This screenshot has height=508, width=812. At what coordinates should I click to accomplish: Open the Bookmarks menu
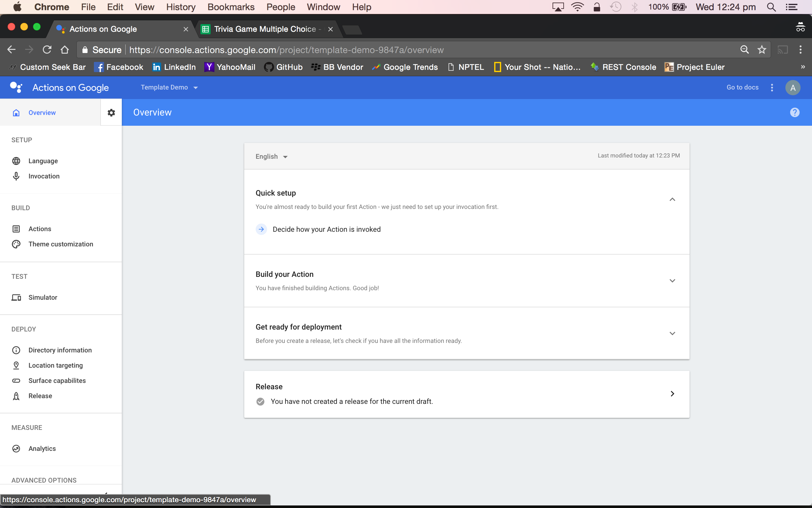(231, 7)
